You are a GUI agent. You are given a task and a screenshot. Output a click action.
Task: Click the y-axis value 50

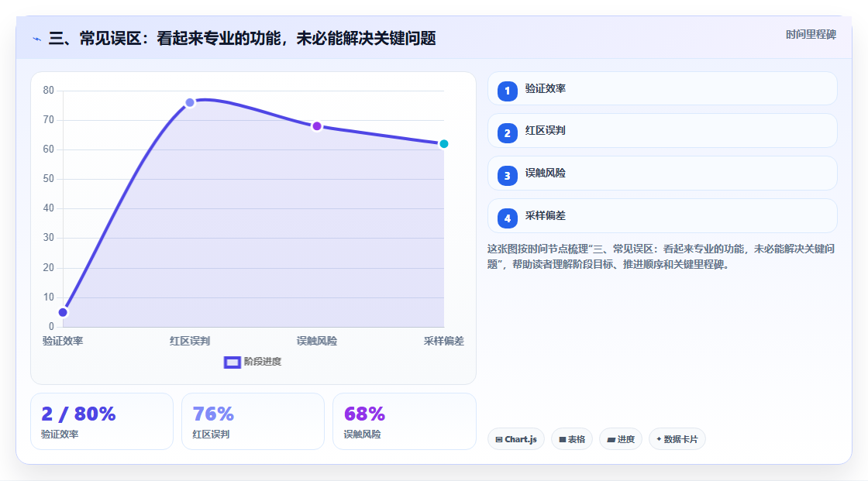pyautogui.click(x=49, y=179)
